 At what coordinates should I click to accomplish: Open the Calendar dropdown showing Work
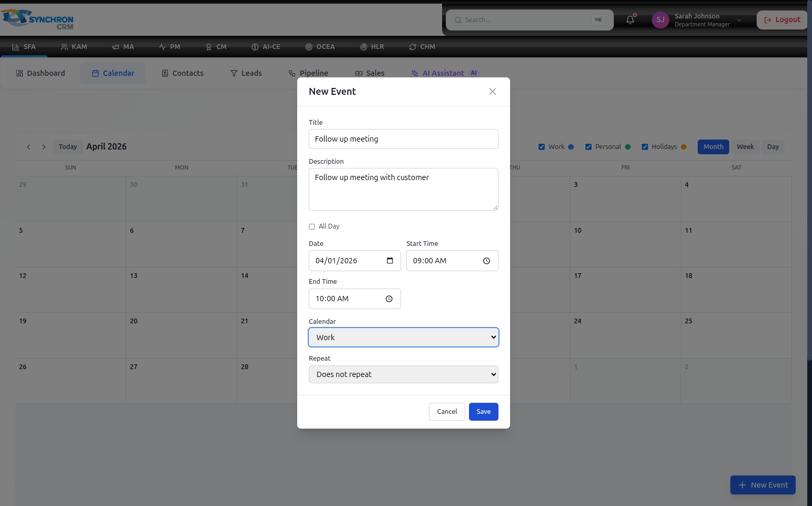click(x=404, y=338)
